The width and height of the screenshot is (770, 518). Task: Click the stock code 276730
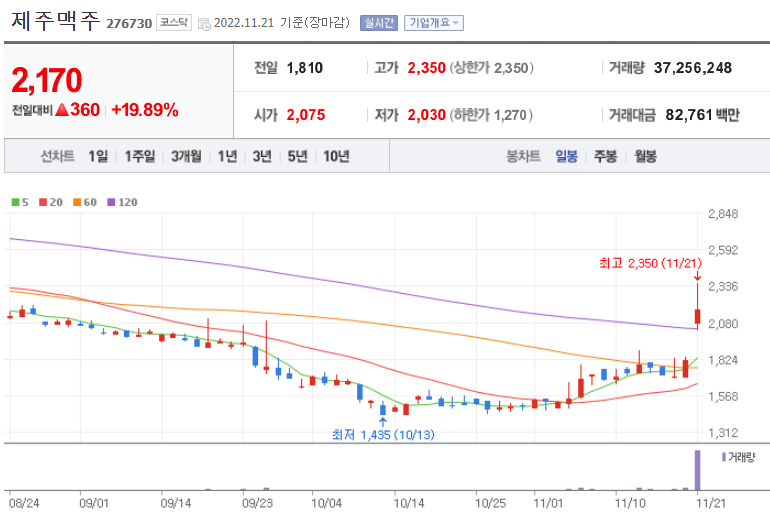pos(129,24)
